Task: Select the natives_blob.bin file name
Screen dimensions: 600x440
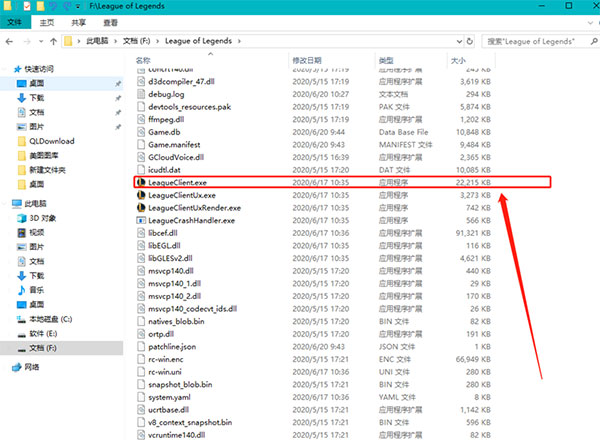Action: click(x=176, y=321)
